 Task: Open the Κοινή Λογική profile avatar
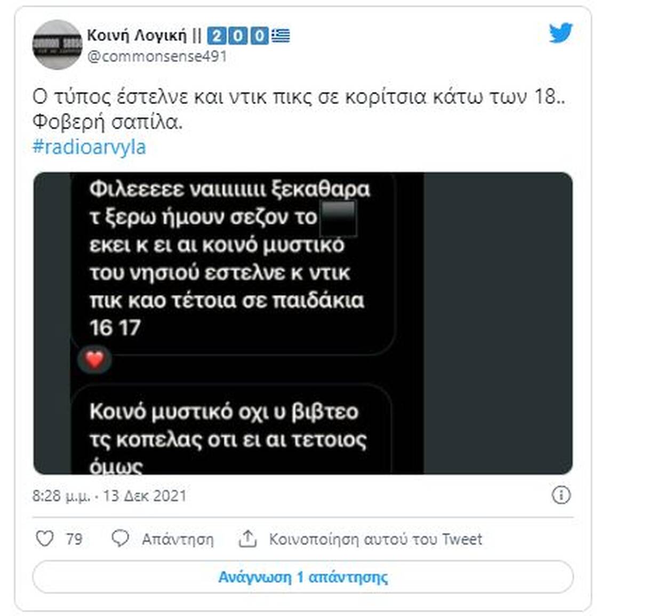[58, 45]
